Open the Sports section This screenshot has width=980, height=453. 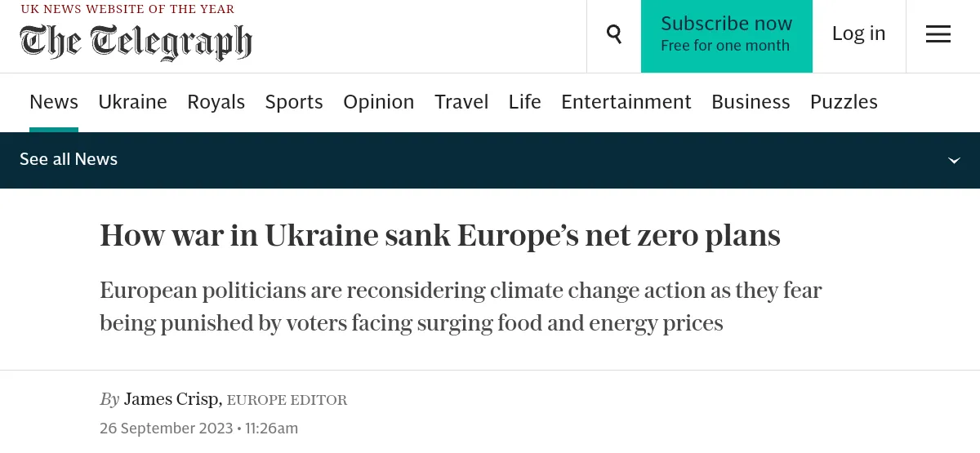[294, 102]
